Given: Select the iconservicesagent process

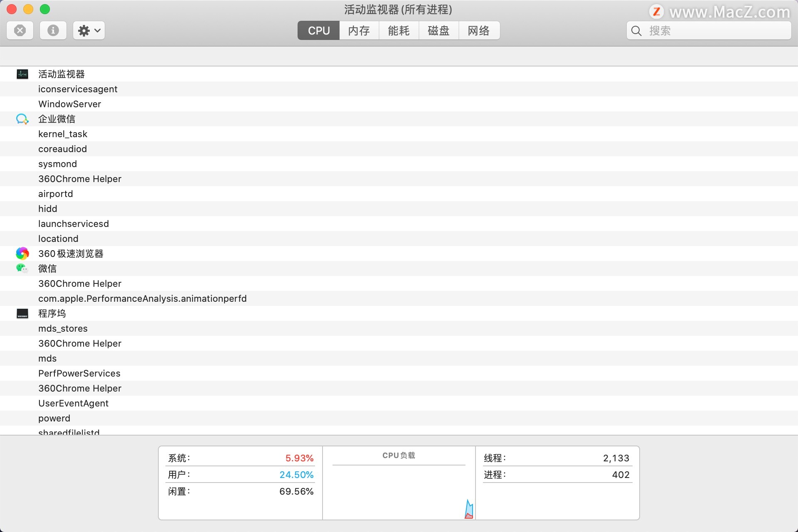Looking at the screenshot, I should coord(399,89).
